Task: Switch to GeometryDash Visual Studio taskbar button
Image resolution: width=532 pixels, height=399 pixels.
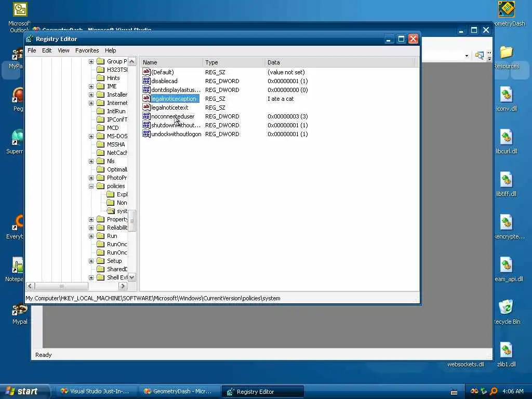Action: click(179, 392)
